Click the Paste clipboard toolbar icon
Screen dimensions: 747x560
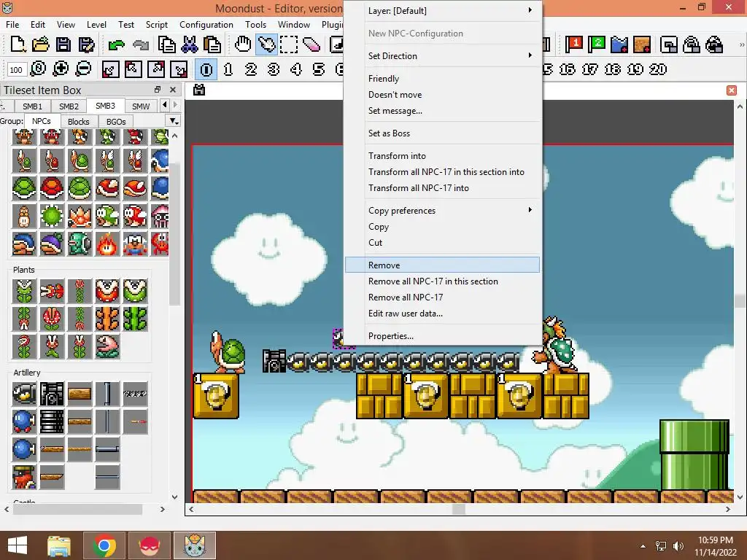[212, 44]
